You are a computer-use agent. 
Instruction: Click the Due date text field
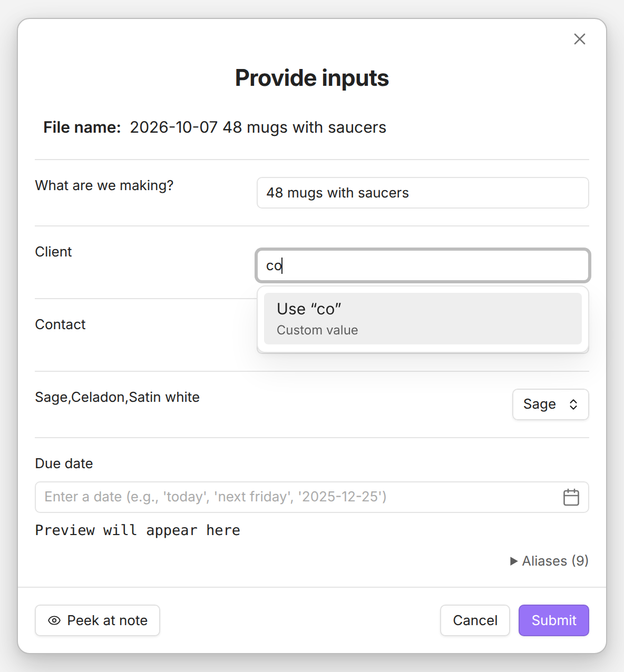312,497
